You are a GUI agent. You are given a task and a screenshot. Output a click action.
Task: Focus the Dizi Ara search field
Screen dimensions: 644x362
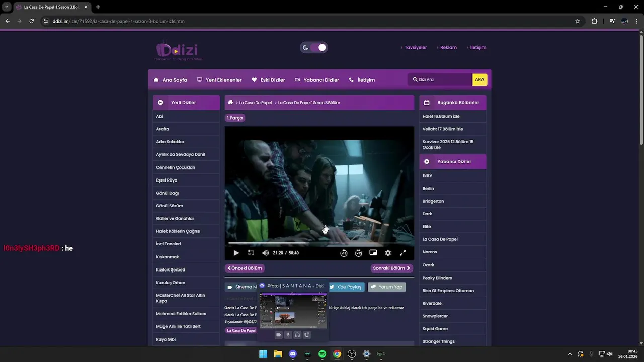440,79
